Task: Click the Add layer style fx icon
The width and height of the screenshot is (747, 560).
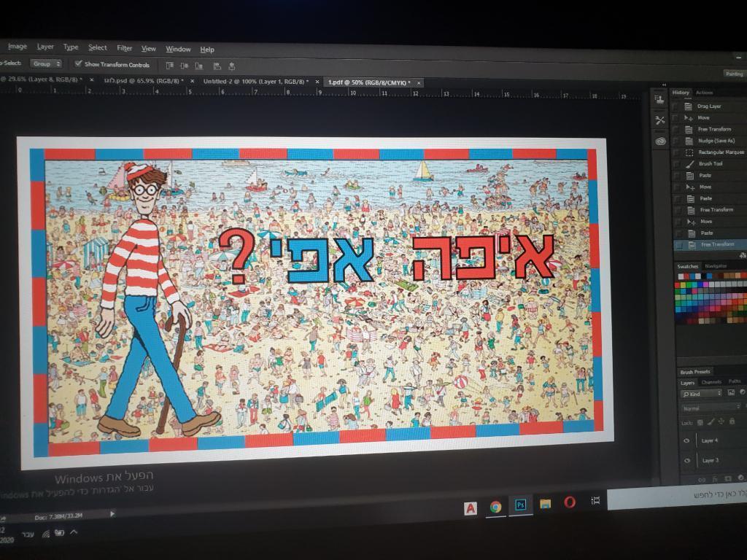Action: 715,479
